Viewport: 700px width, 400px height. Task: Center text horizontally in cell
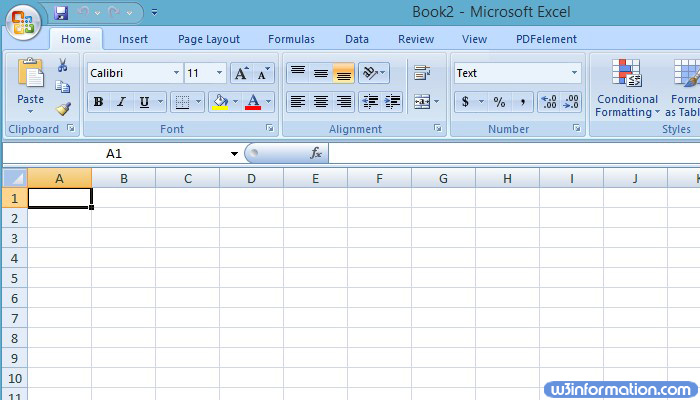(321, 102)
